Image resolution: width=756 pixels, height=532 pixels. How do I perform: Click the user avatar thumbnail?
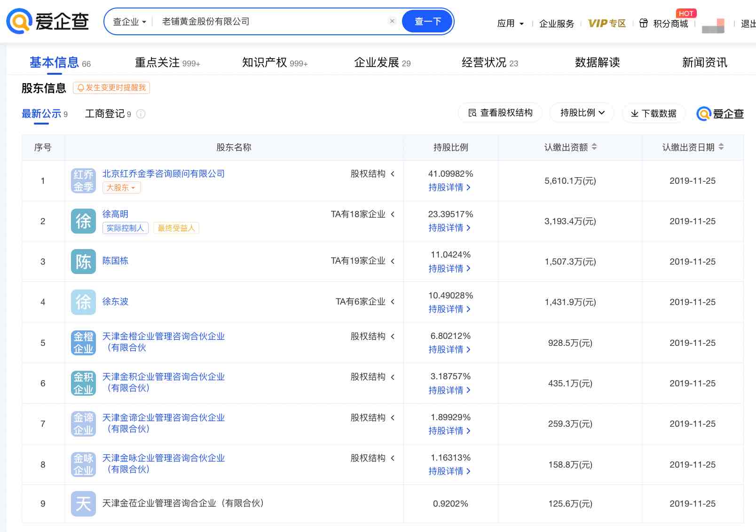(x=713, y=25)
